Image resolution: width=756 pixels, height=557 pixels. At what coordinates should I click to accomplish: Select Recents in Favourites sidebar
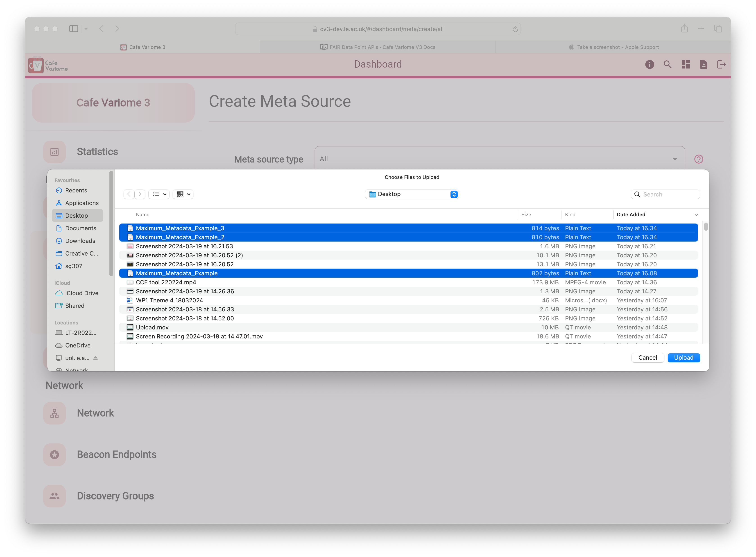(x=77, y=190)
